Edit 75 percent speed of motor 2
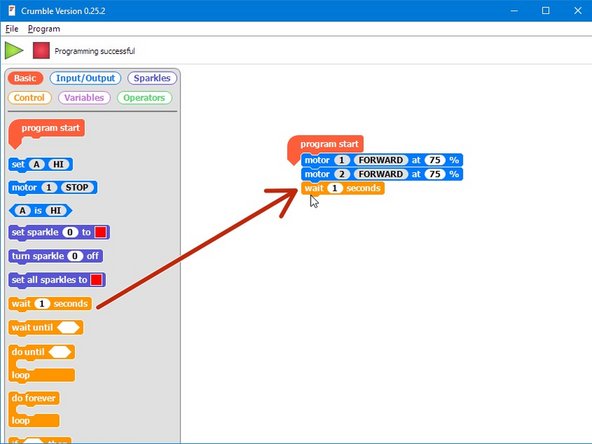592x444 pixels. coord(435,174)
